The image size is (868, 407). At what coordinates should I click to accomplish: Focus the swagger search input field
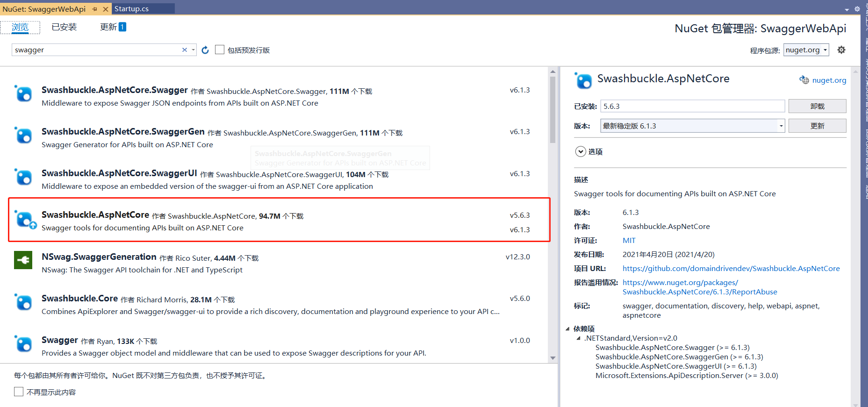[96, 50]
